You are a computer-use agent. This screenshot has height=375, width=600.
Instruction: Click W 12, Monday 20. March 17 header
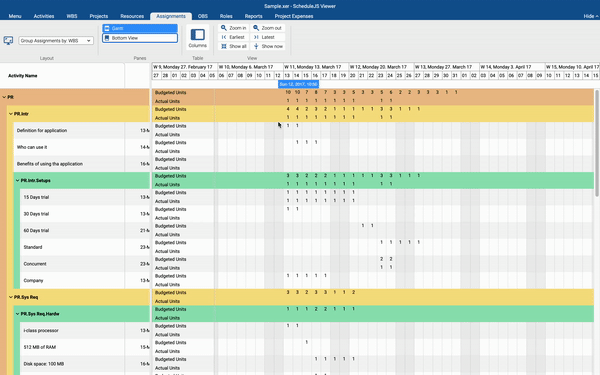[381, 67]
